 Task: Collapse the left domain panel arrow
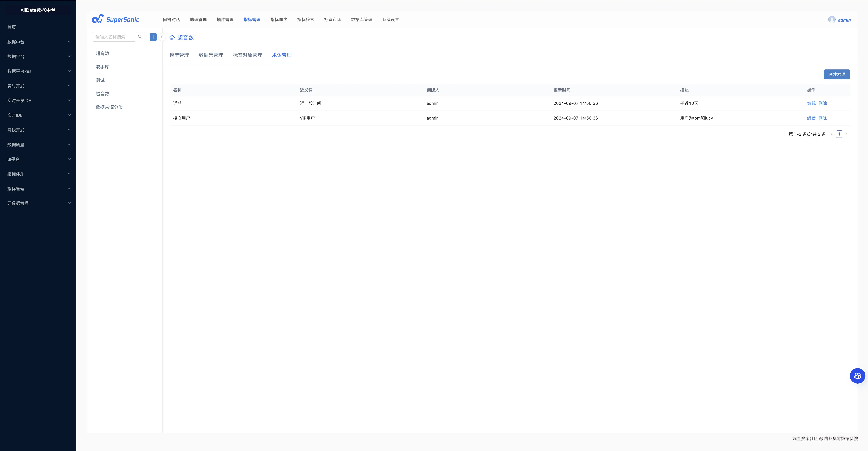pyautogui.click(x=162, y=37)
